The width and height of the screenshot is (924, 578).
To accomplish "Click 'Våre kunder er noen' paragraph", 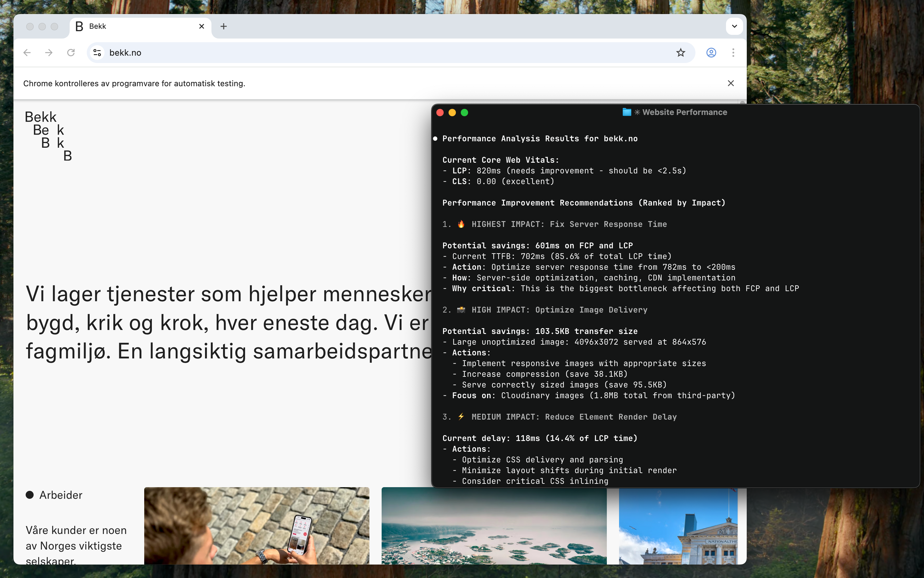I will point(76,545).
